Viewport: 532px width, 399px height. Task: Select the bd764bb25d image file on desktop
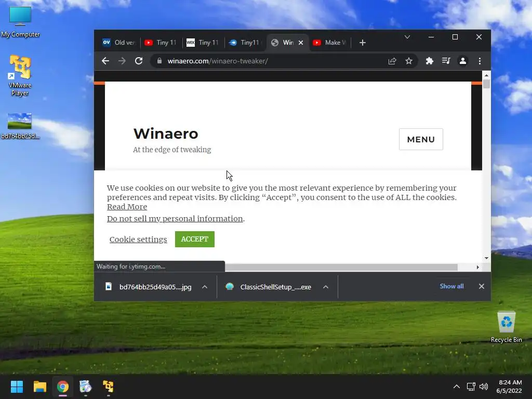coord(20,126)
